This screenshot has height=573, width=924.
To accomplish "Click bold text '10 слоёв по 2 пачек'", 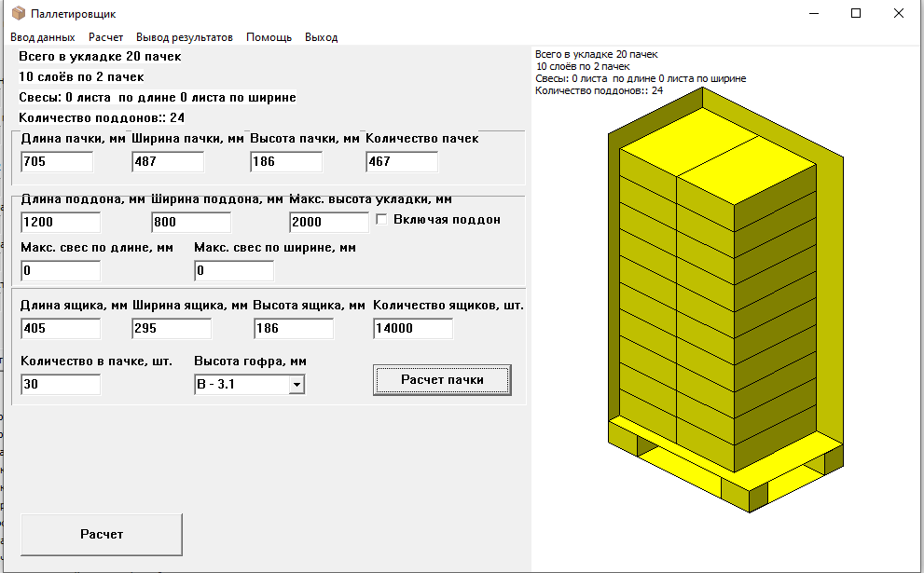I will 81,77.
